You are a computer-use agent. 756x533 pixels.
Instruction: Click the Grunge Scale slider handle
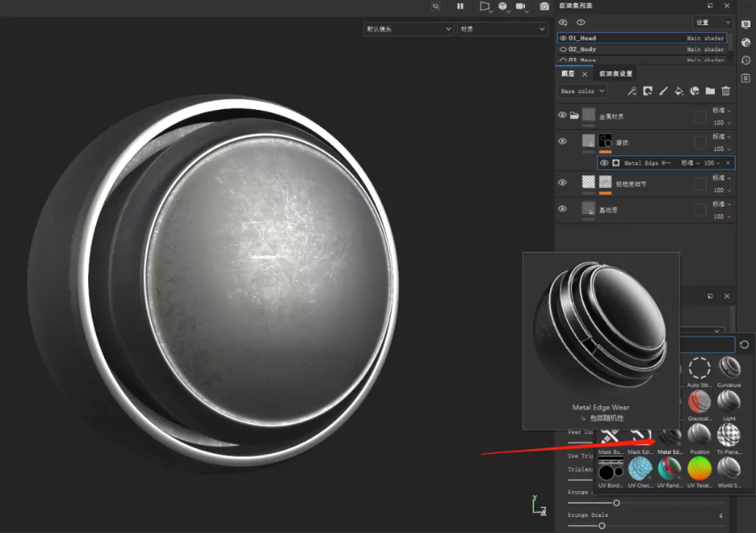pos(601,525)
